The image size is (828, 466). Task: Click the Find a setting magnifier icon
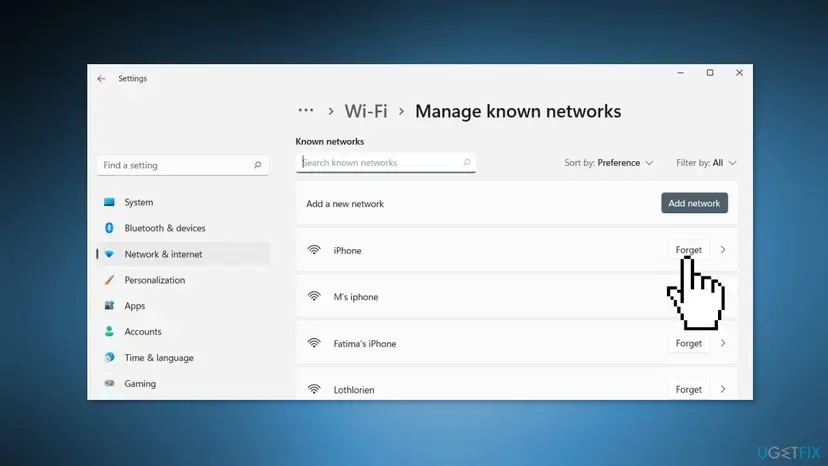[x=257, y=165]
